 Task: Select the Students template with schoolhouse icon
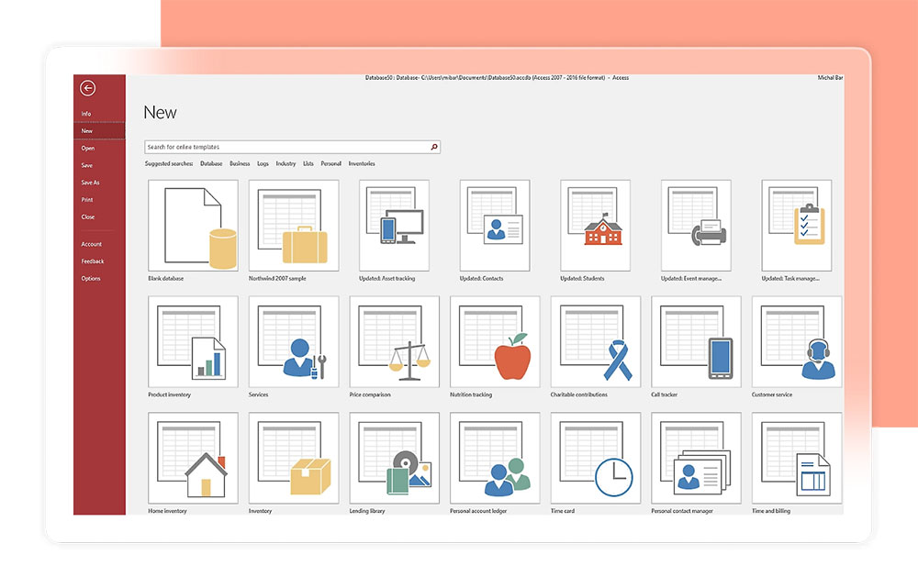[595, 225]
